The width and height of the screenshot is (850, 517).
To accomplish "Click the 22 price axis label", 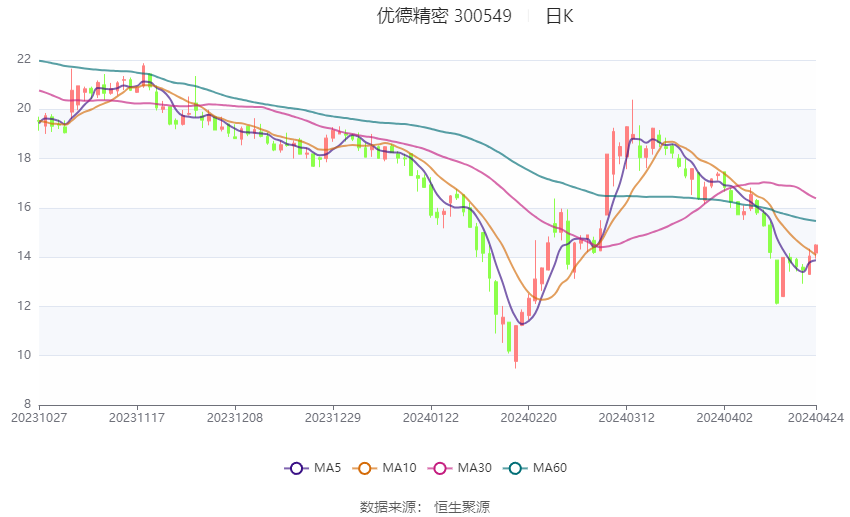I will pyautogui.click(x=24, y=59).
